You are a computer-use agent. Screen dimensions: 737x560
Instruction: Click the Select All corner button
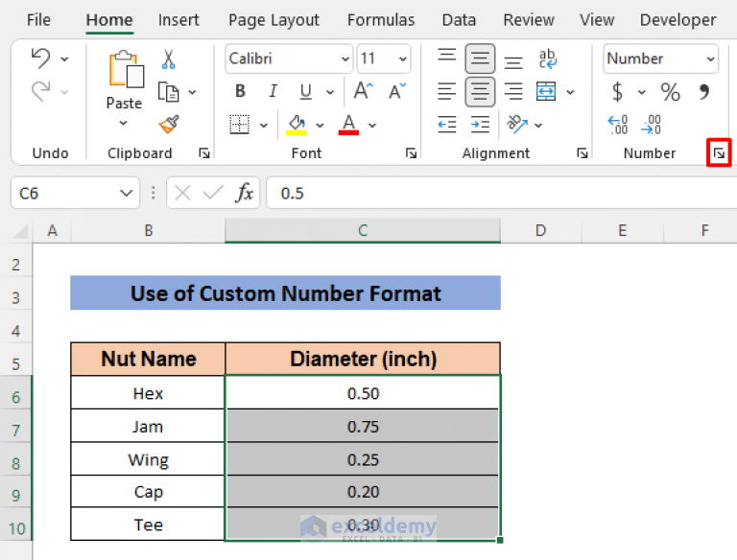click(x=20, y=231)
